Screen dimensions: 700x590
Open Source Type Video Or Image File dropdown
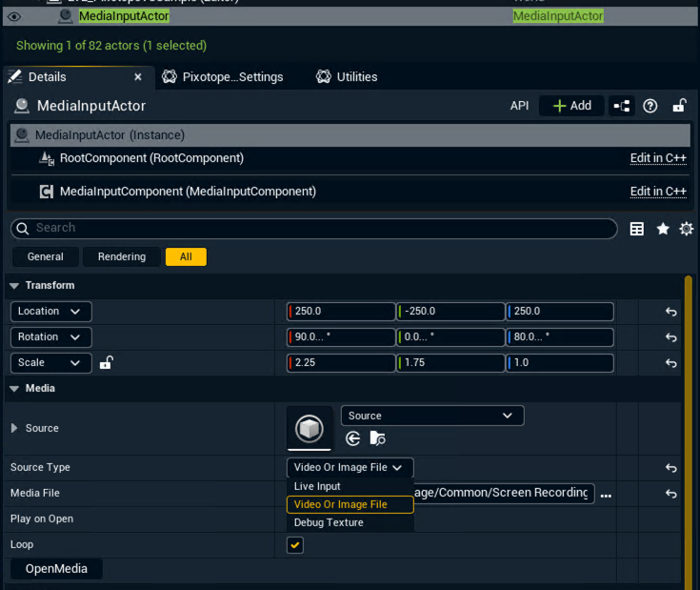click(350, 468)
